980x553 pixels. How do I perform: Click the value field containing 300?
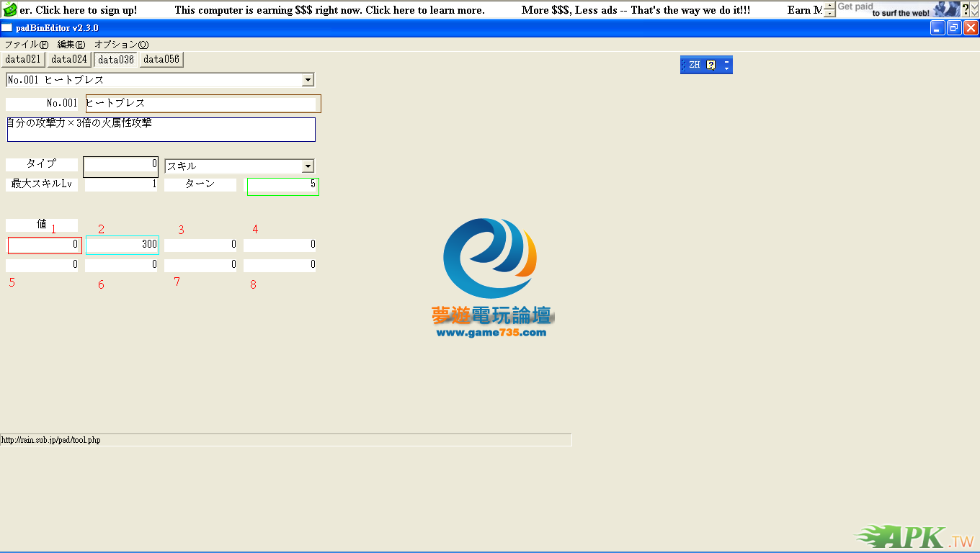(x=122, y=245)
